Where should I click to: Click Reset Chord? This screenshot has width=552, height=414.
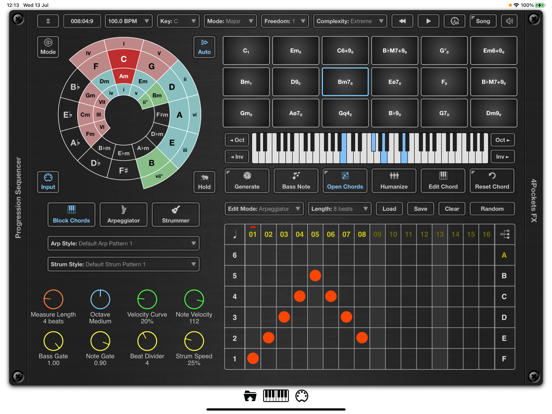(492, 181)
